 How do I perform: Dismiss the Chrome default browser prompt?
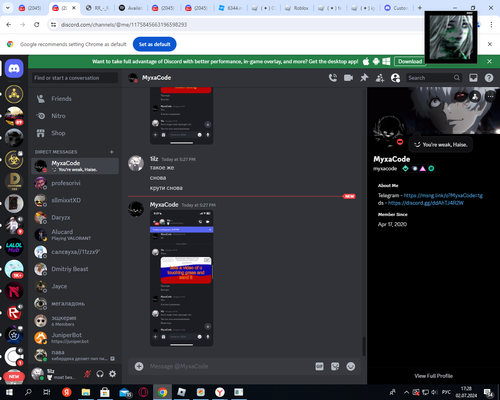490,44
